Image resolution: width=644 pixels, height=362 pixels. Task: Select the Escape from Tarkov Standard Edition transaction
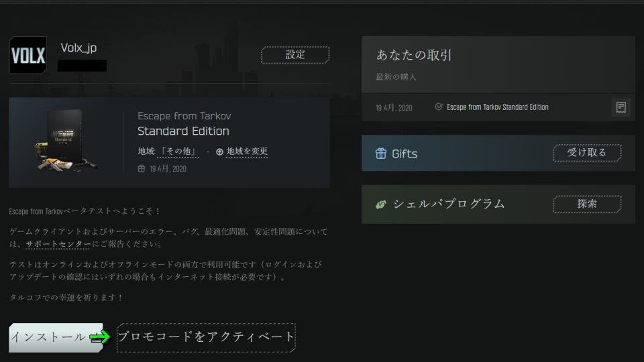click(x=498, y=107)
